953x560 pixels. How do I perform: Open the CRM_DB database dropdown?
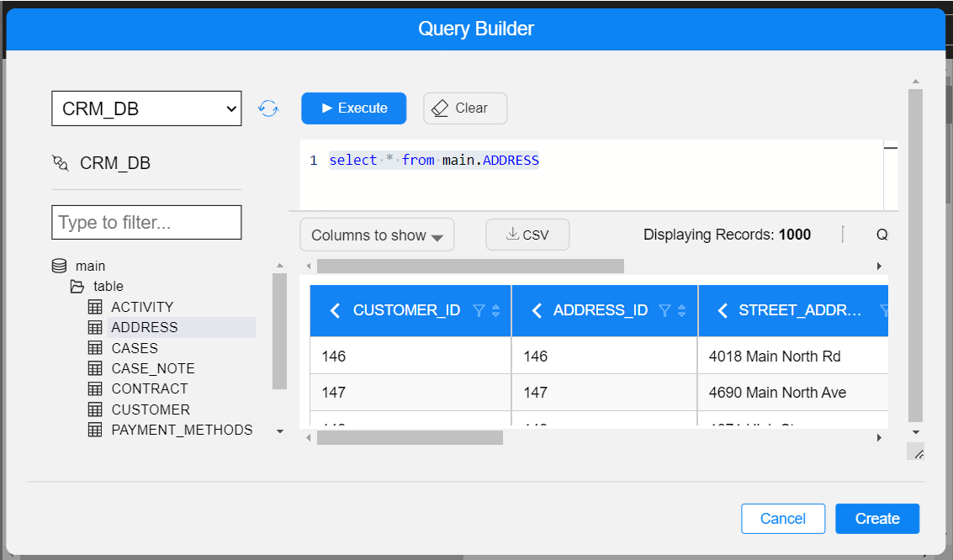click(x=146, y=108)
